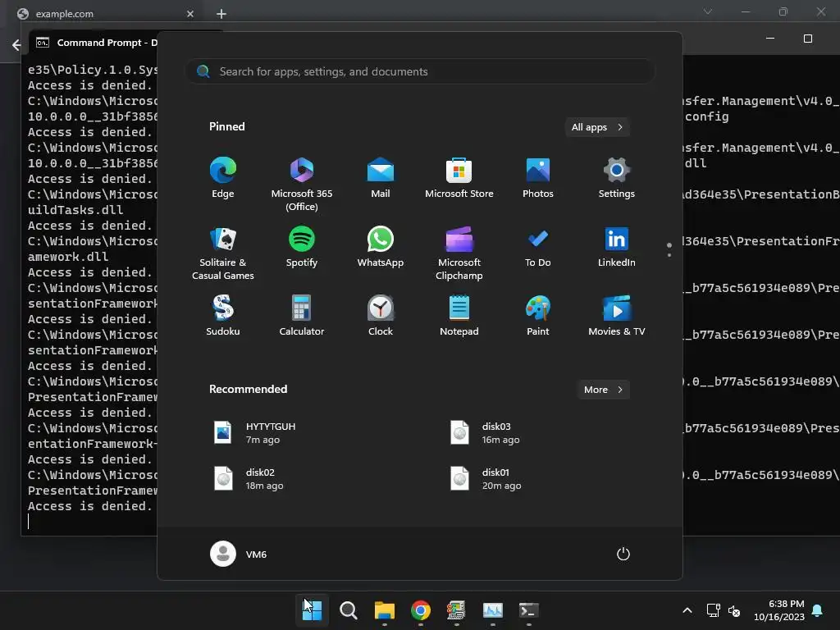Open network status tray icon

(x=714, y=610)
